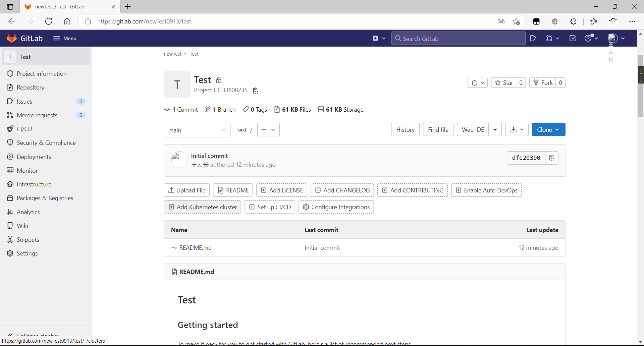
Task: Copy the commit SHA with the clipboard icon
Action: pyautogui.click(x=552, y=158)
